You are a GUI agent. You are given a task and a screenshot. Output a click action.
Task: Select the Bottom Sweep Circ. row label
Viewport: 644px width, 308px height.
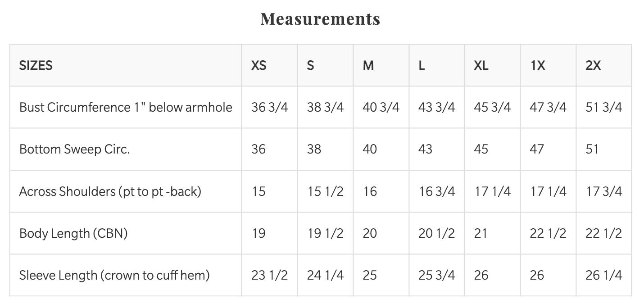[x=75, y=149]
